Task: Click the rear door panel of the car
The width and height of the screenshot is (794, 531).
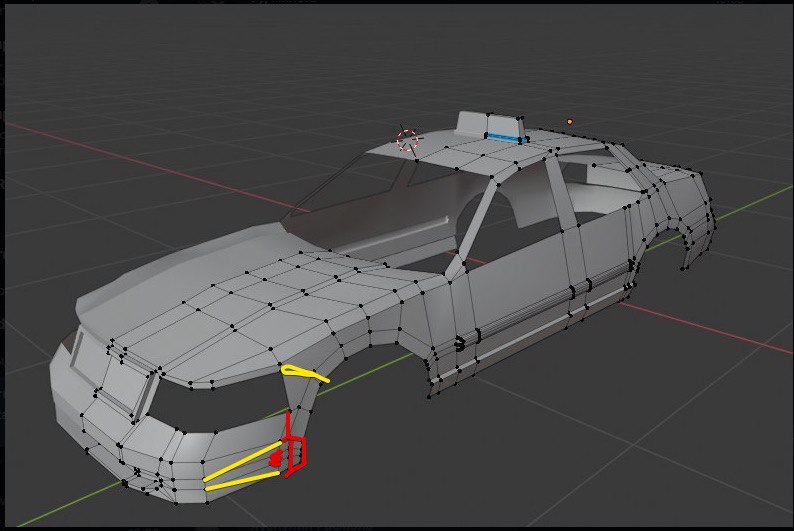Action: pyautogui.click(x=605, y=248)
